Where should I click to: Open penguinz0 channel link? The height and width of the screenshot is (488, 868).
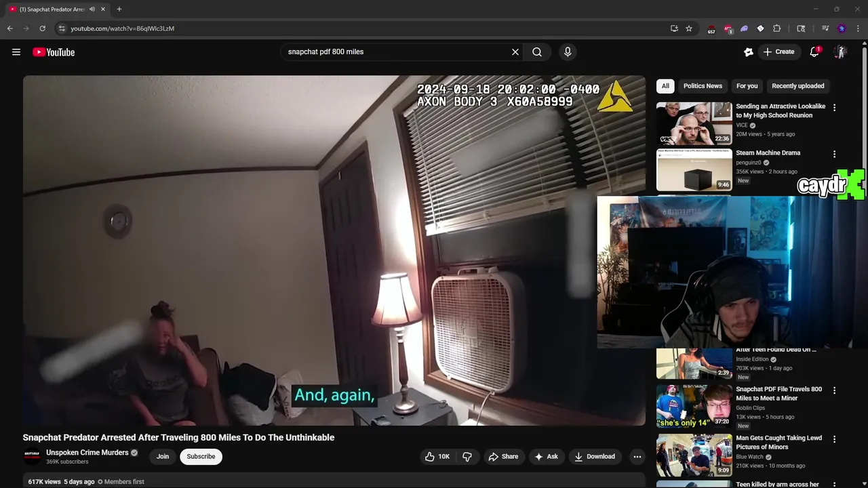(749, 163)
